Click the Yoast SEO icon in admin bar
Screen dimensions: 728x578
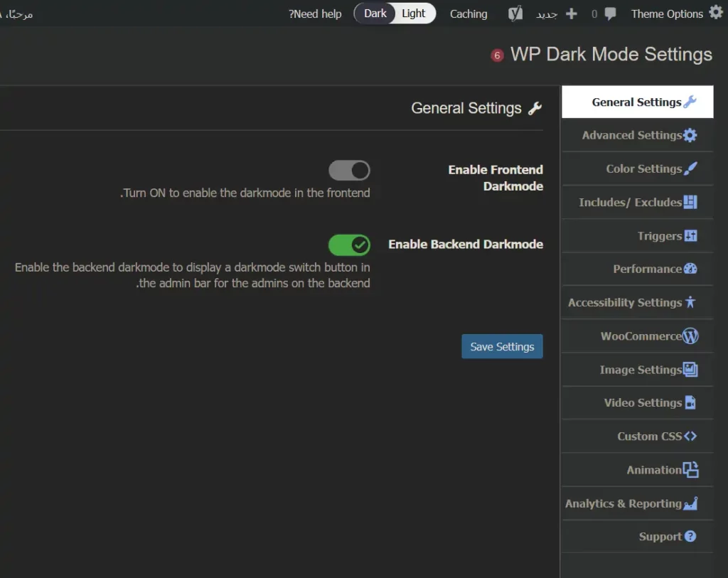pyautogui.click(x=516, y=14)
